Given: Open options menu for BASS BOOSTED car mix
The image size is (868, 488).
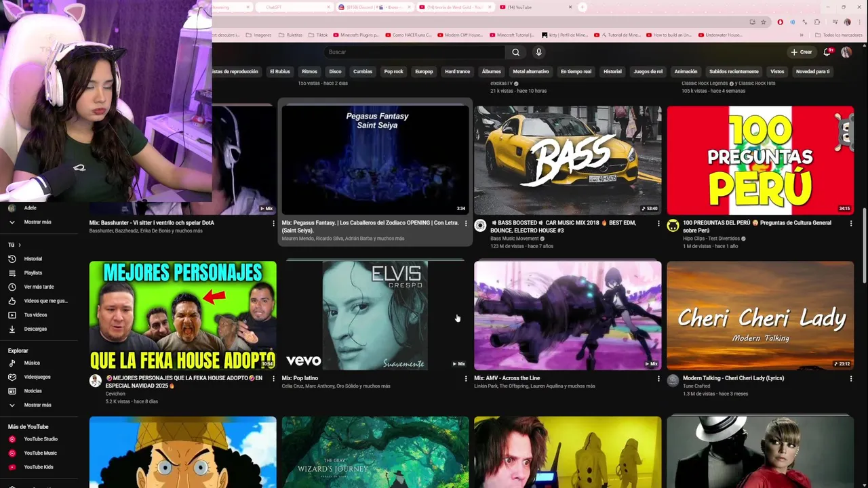Looking at the screenshot, I should click(658, 223).
